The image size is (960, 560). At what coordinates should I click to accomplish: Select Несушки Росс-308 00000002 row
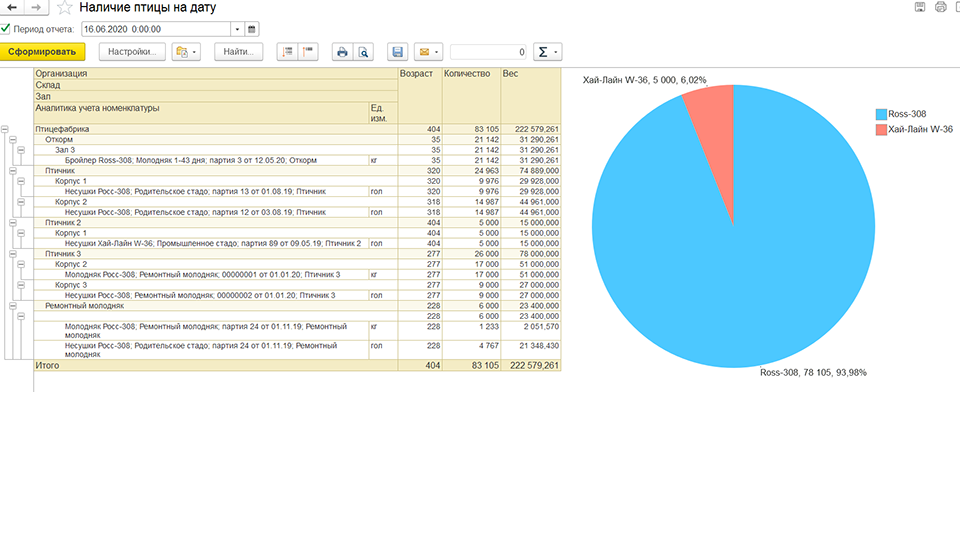[x=297, y=296]
